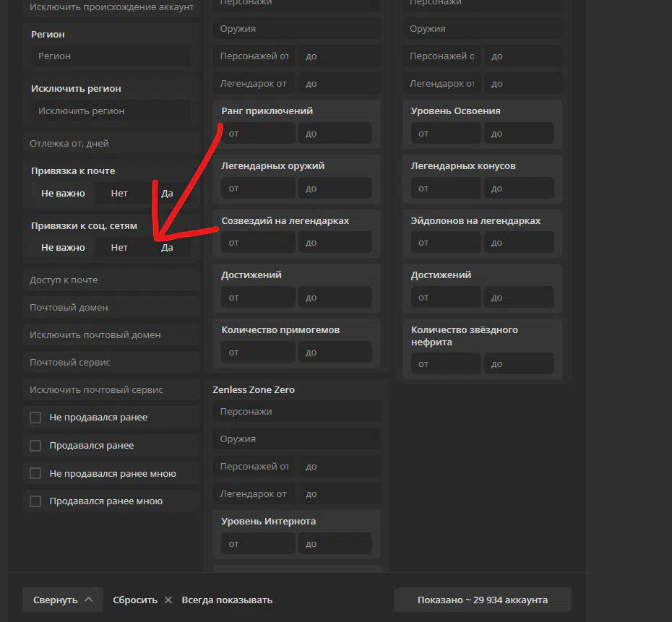Screen dimensions: 672x622
Task: Click Уровень Освоения 'до' field
Action: (x=519, y=133)
